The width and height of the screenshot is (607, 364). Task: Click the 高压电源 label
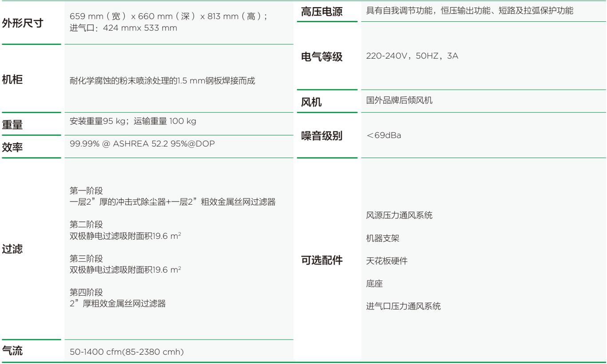coord(322,11)
